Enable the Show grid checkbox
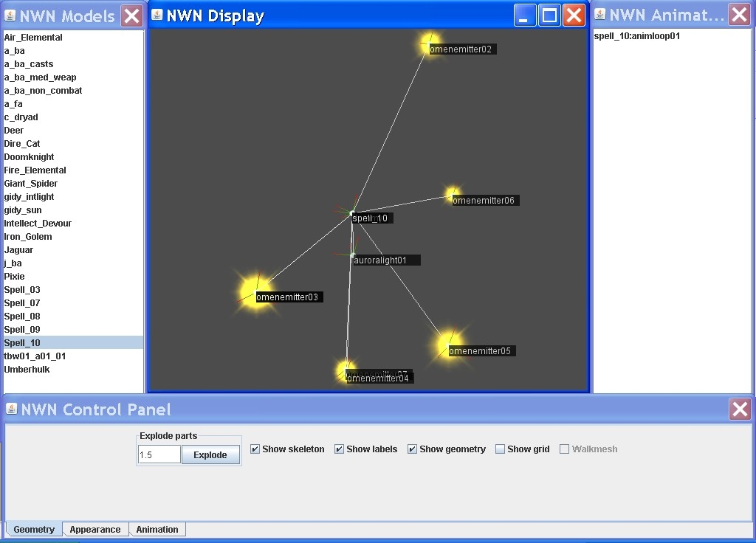This screenshot has width=756, height=543. click(x=500, y=449)
